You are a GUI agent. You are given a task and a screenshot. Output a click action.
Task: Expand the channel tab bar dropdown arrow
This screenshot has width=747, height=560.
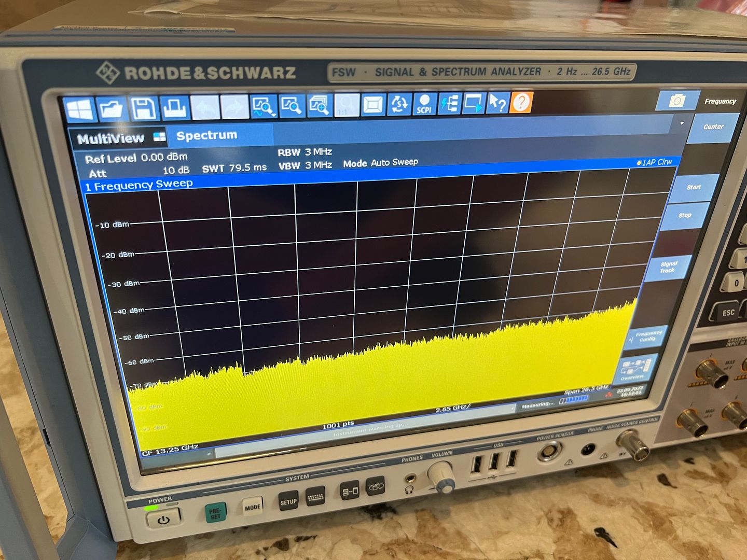pos(682,123)
